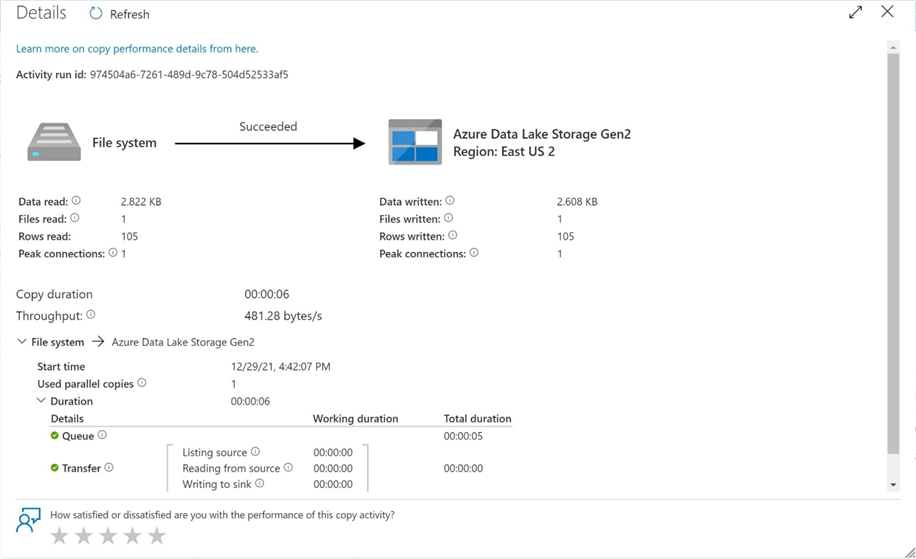The image size is (916, 559).
Task: Collapse the Duration section chevron
Action: click(41, 401)
